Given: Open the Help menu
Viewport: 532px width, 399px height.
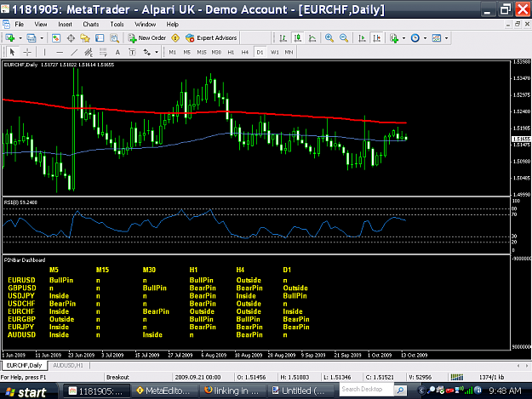Looking at the screenshot, I should (172, 24).
